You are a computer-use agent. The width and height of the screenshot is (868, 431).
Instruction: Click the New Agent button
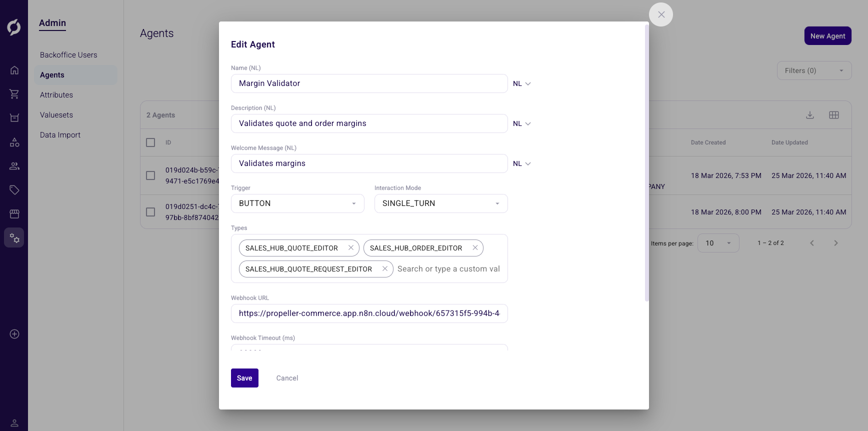point(827,36)
